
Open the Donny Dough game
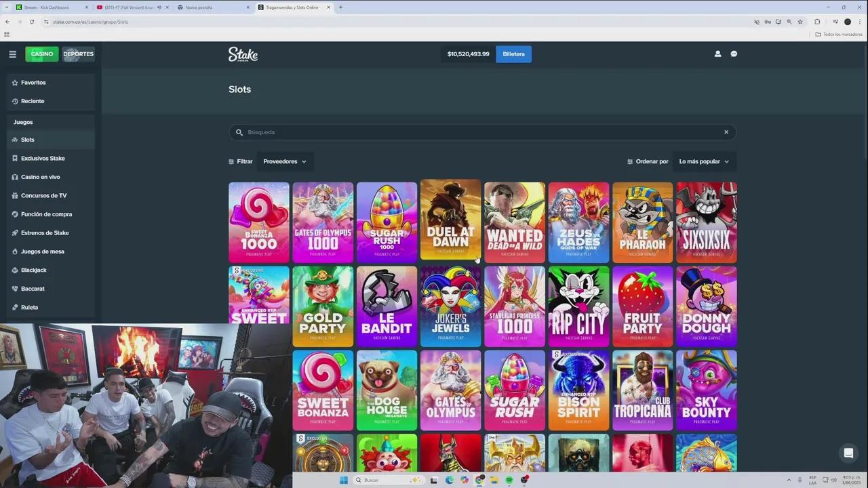[x=707, y=306]
